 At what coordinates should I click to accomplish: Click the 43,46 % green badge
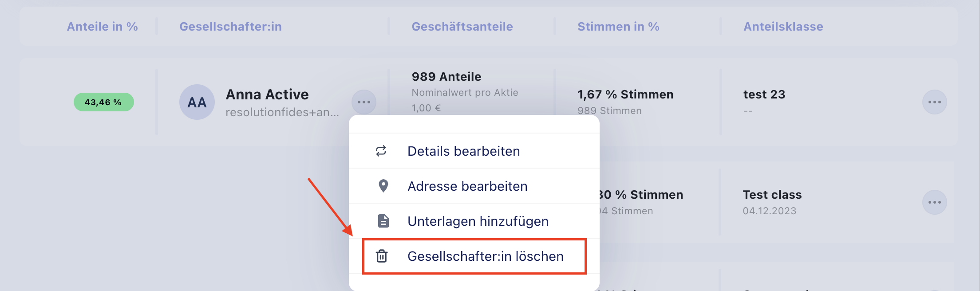(x=103, y=102)
